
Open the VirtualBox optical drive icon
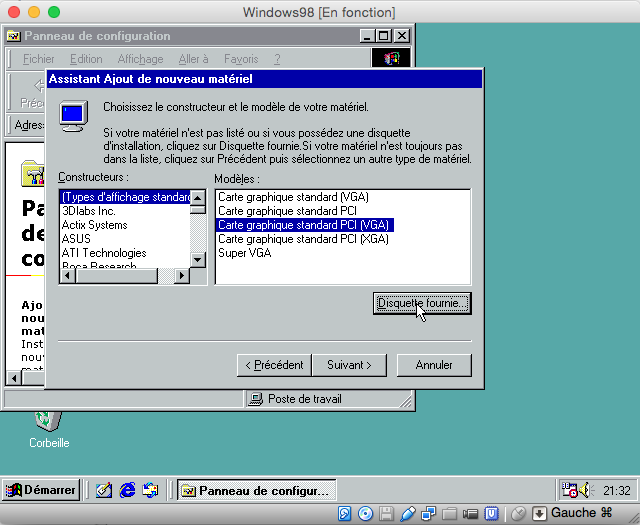point(365,514)
